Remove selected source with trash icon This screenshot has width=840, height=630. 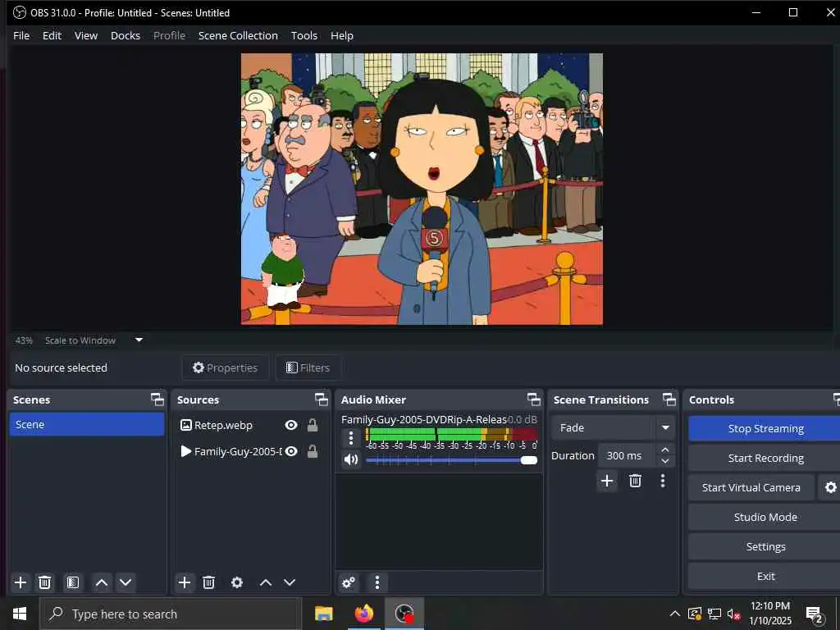pos(209,582)
